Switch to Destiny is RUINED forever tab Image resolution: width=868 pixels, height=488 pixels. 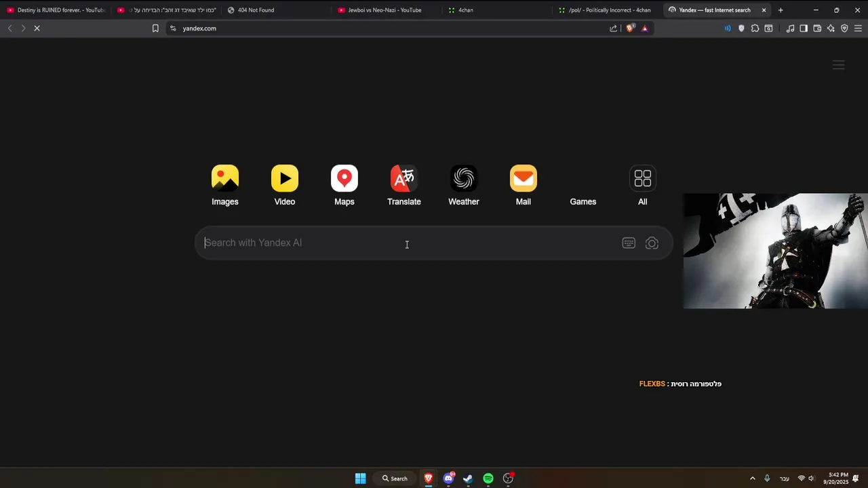pos(56,10)
